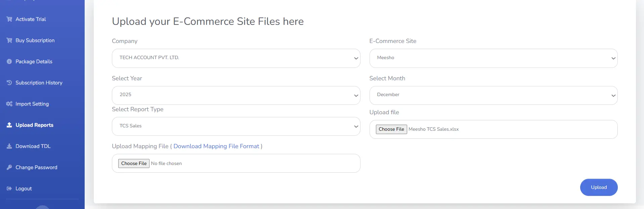The height and width of the screenshot is (209, 644).
Task: Click the Activate Trial cart icon
Action: coord(9,19)
